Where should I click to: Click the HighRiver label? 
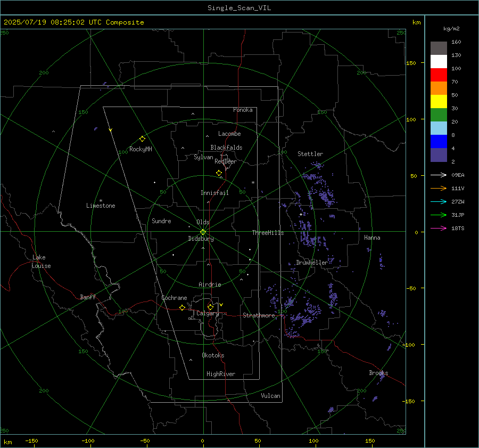pos(221,374)
